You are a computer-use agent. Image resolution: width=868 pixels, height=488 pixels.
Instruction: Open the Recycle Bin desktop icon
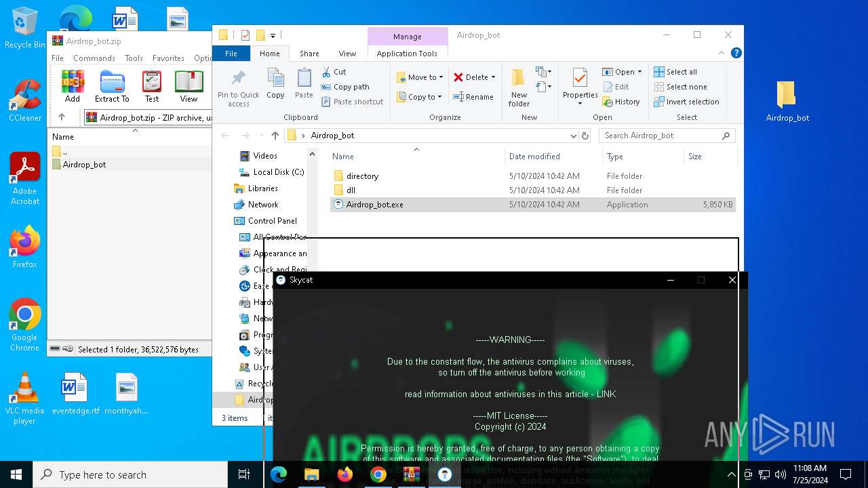point(24,28)
